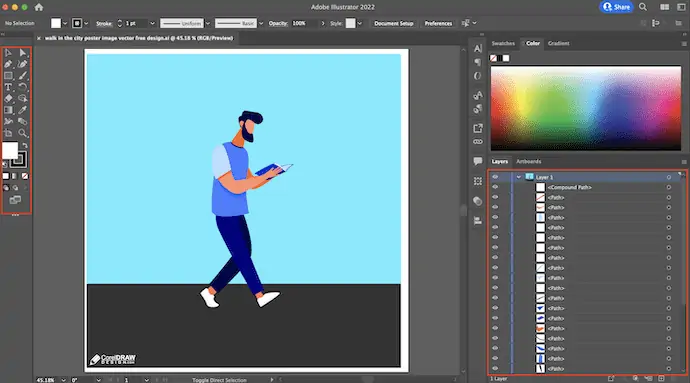Open the Comments panel icon
This screenshot has height=383, width=690.
point(478,161)
